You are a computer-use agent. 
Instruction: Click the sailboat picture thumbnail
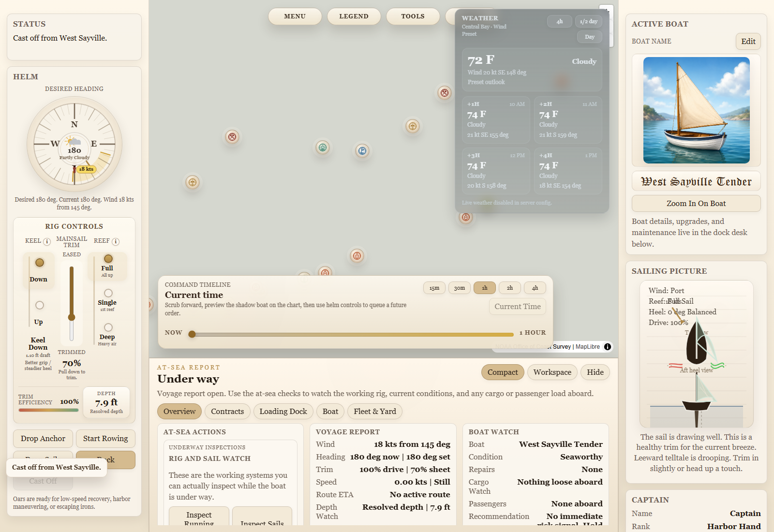(696, 110)
